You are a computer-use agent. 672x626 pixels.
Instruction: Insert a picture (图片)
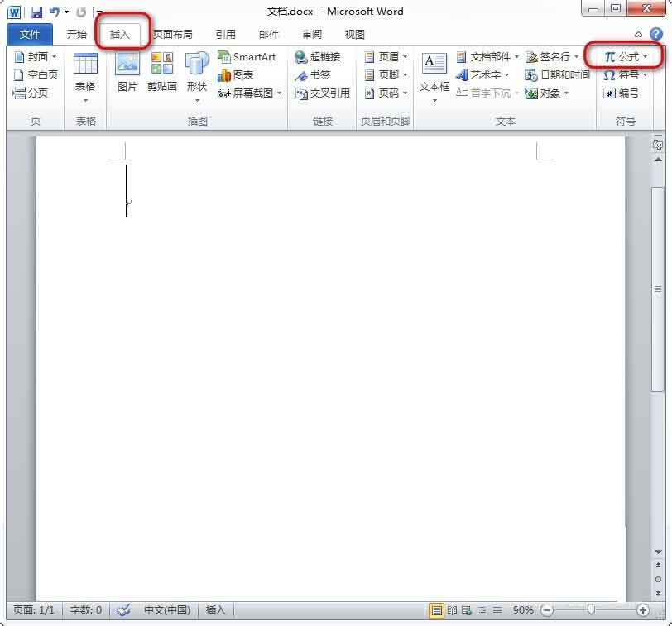(x=127, y=72)
